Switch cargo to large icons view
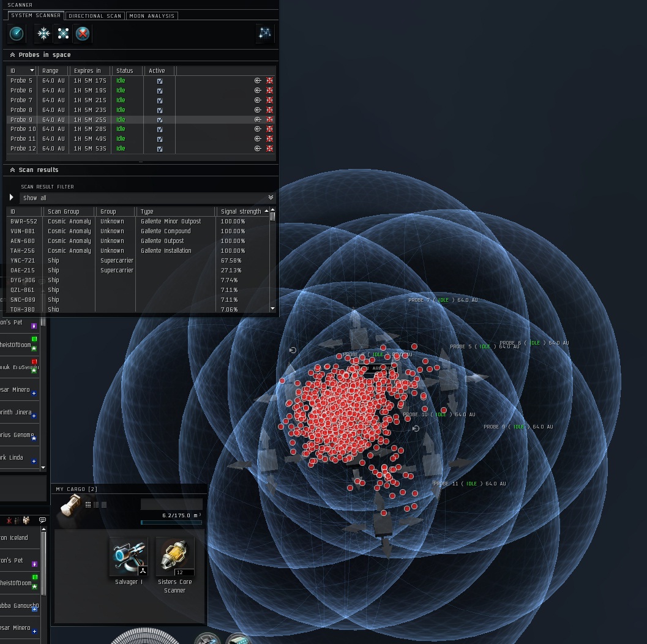This screenshot has width=647, height=644. [88, 504]
